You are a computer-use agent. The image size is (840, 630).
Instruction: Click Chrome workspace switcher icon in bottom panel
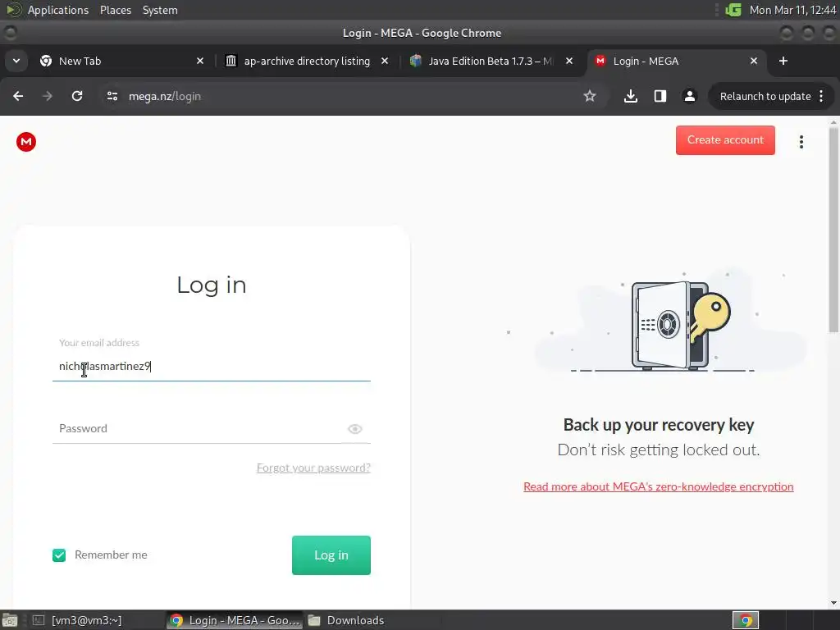745,620
